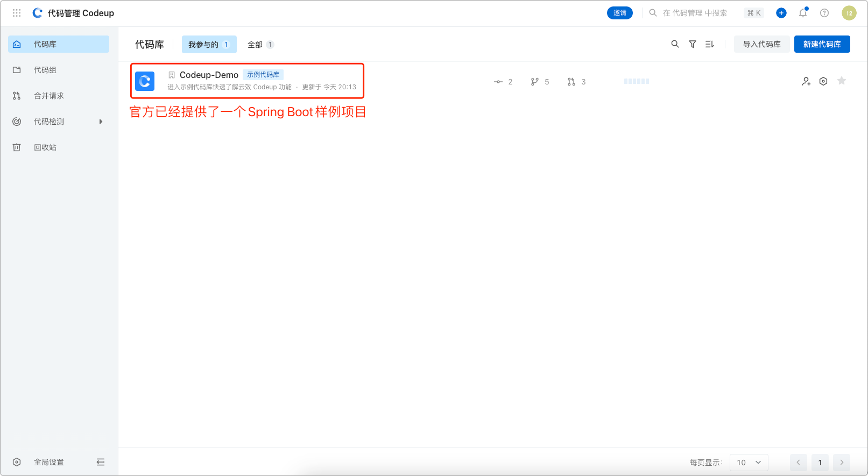Open 全局设置 at sidebar bottom

48,462
